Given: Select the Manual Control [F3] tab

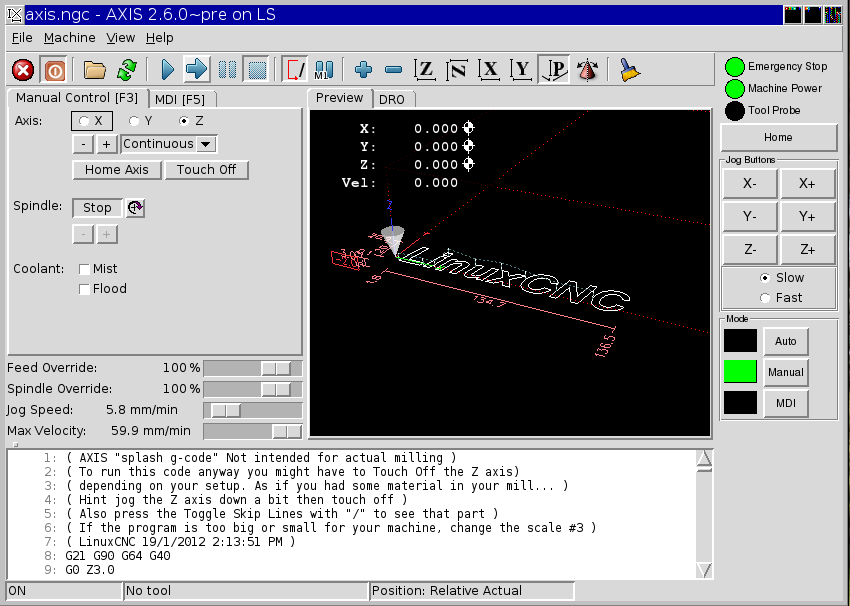Looking at the screenshot, I should [77, 98].
